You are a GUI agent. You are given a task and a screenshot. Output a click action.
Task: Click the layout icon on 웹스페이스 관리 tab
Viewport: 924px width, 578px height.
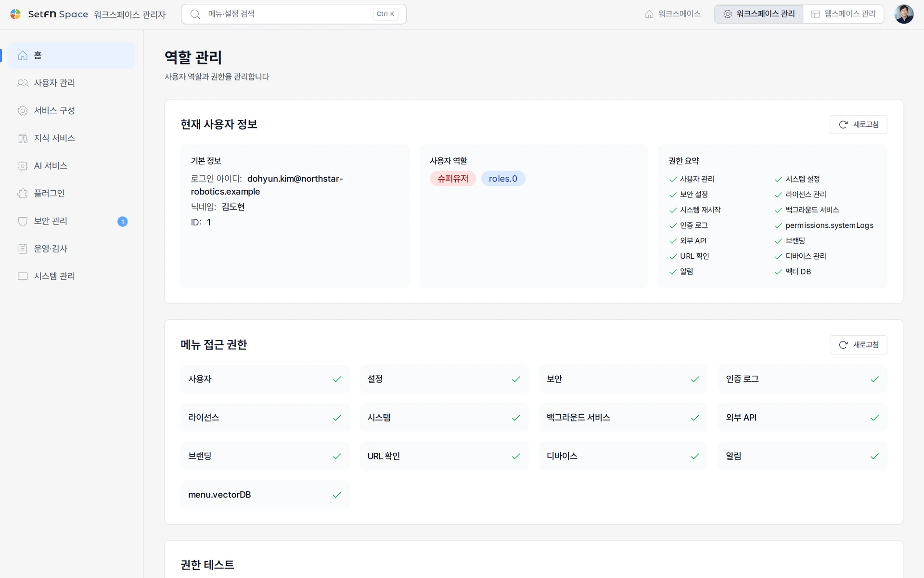tap(815, 14)
